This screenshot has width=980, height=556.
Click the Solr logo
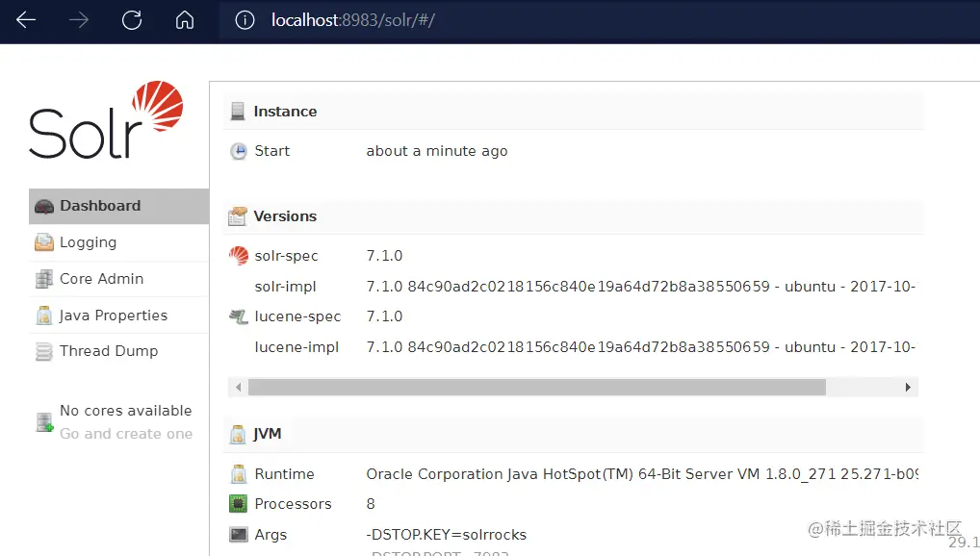[x=106, y=120]
